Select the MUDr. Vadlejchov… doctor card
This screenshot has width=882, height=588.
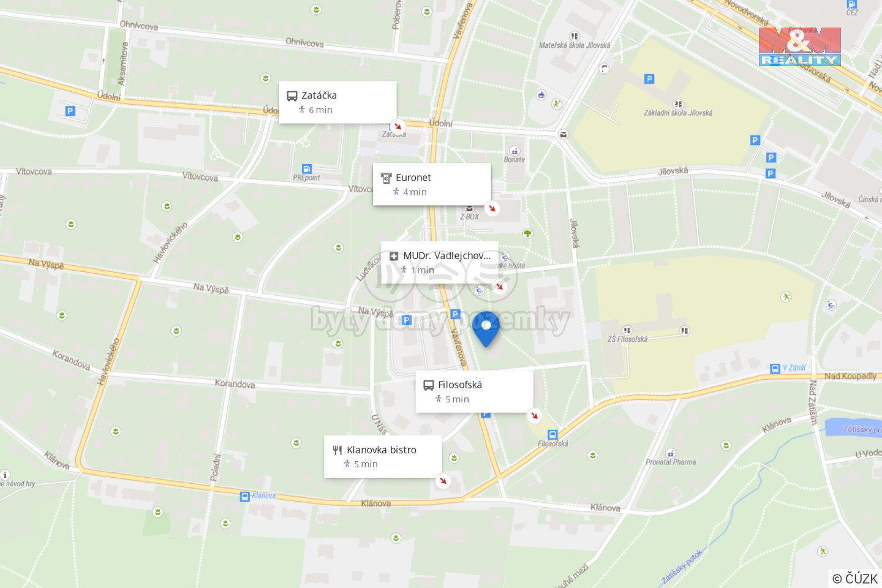[x=439, y=263]
